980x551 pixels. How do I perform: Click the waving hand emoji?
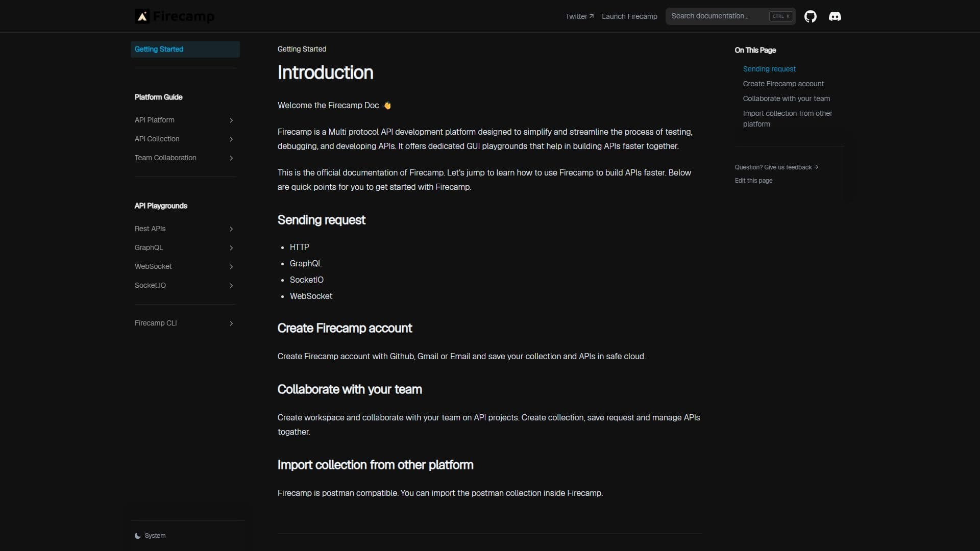pyautogui.click(x=387, y=106)
